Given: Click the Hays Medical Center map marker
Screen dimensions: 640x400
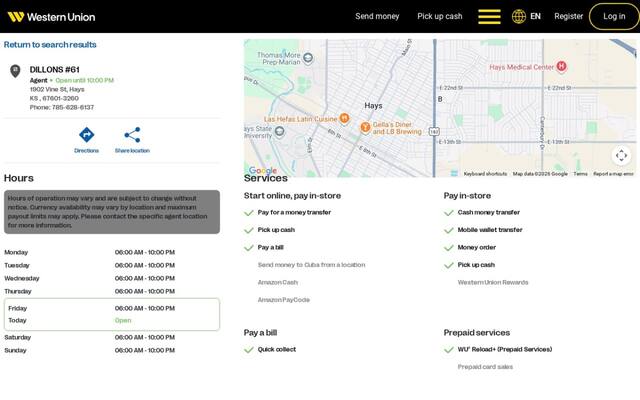Looking at the screenshot, I should pos(562,66).
